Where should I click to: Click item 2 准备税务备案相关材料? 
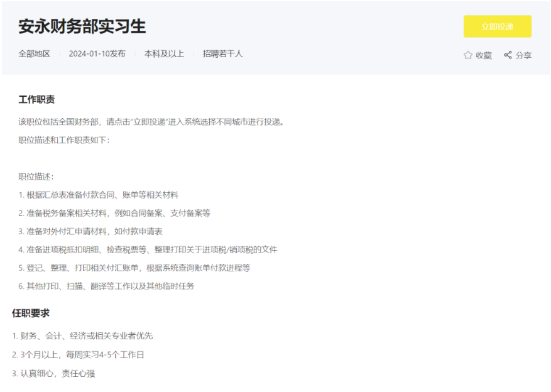tap(114, 213)
